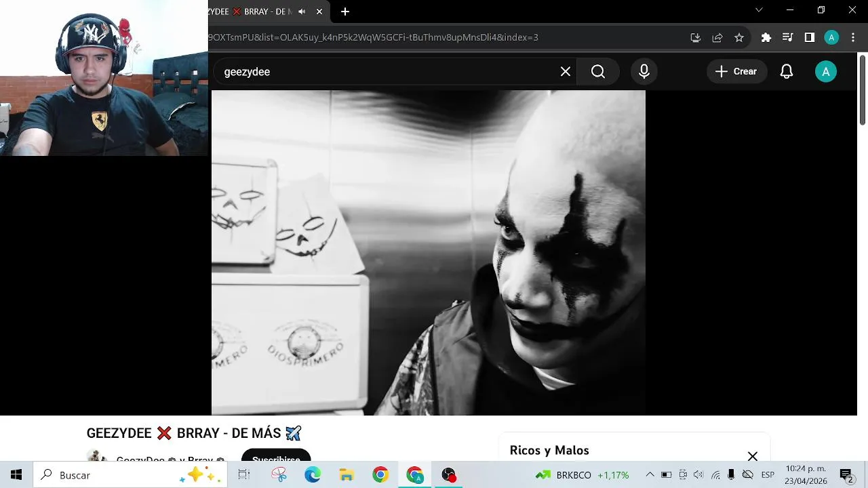Open the Chrome profile avatar
This screenshot has height=488, width=868.
point(831,37)
